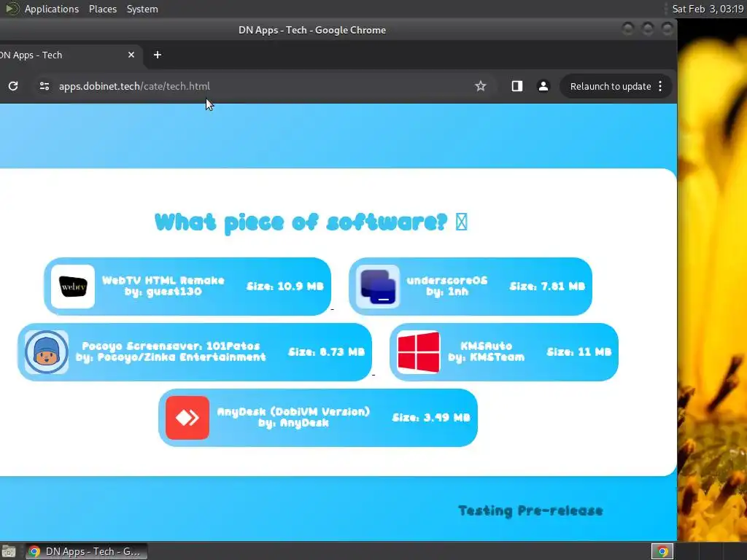747x560 pixels.
Task: Click 'Testing Pre-release' text
Action: click(530, 511)
